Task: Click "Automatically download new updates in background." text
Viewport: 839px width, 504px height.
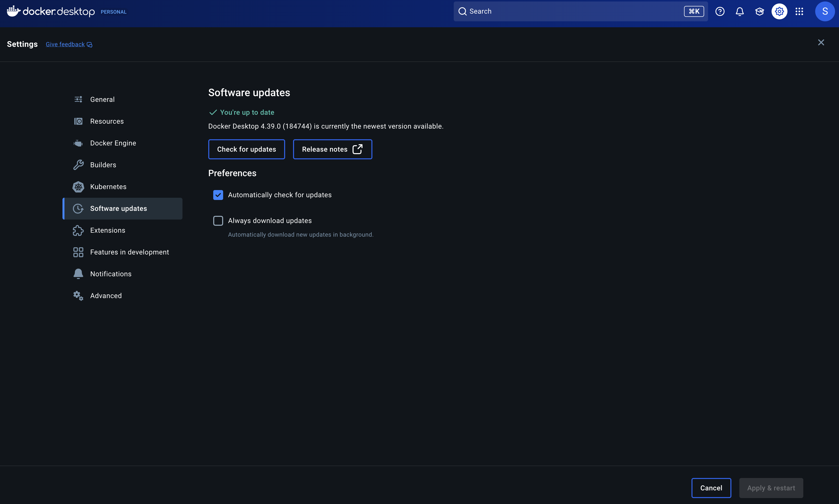Action: point(300,235)
